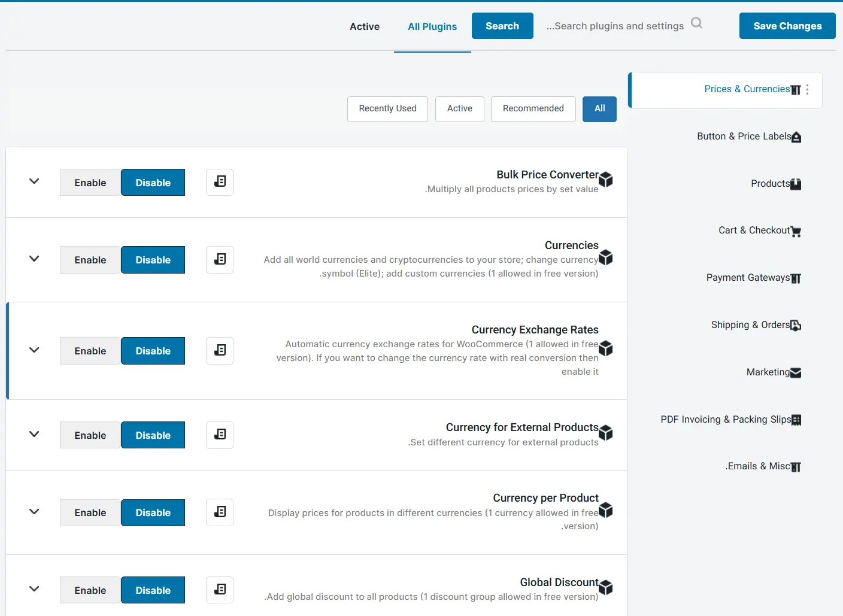Expand the Currencies row chevron
The height and width of the screenshot is (616, 843).
[x=34, y=259]
